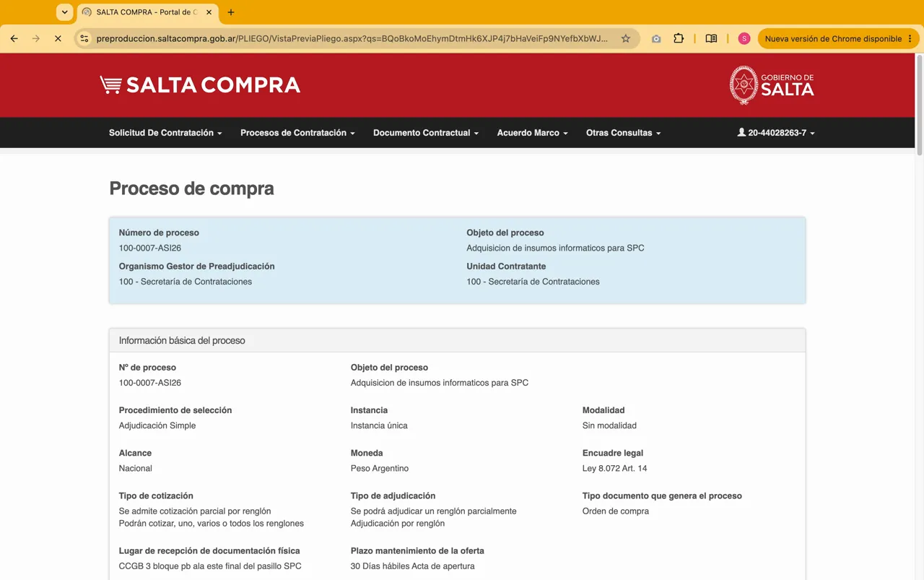Viewport: 924px width, 580px height.
Task: View site information icon in address bar
Action: (84, 38)
